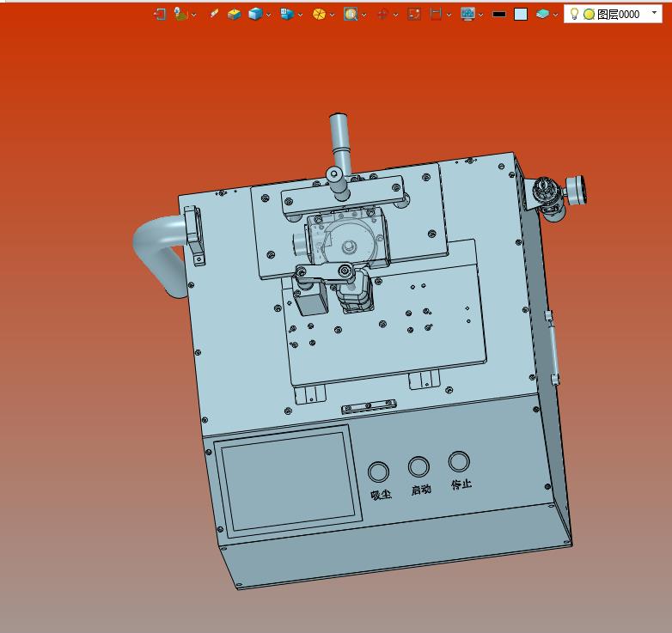Expand arrow beside red measure icon

(449, 15)
